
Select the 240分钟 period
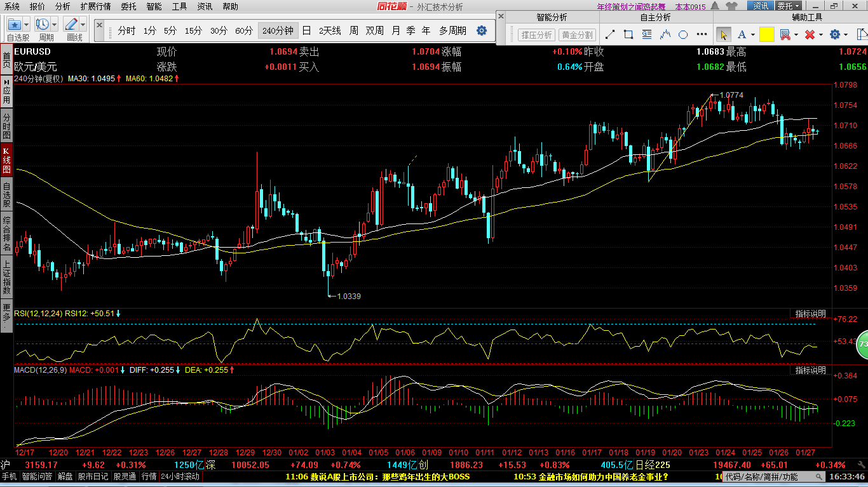coord(278,30)
